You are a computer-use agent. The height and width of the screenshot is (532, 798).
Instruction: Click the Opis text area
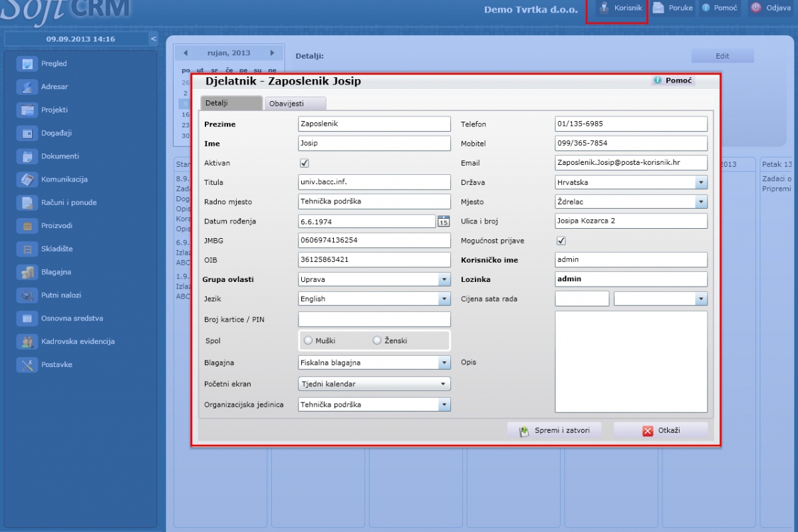[631, 362]
